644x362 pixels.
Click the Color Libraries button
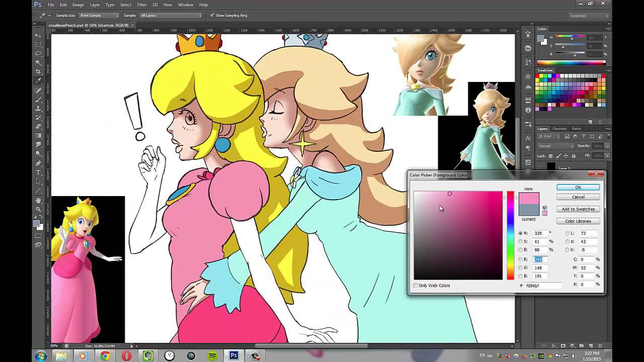pyautogui.click(x=578, y=221)
